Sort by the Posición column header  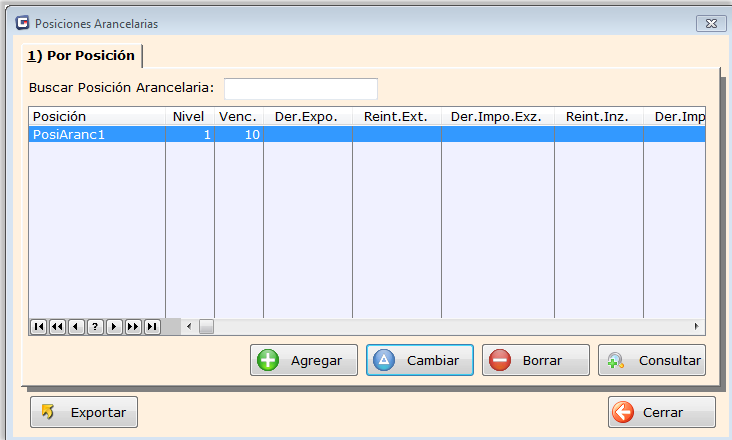coord(96,116)
